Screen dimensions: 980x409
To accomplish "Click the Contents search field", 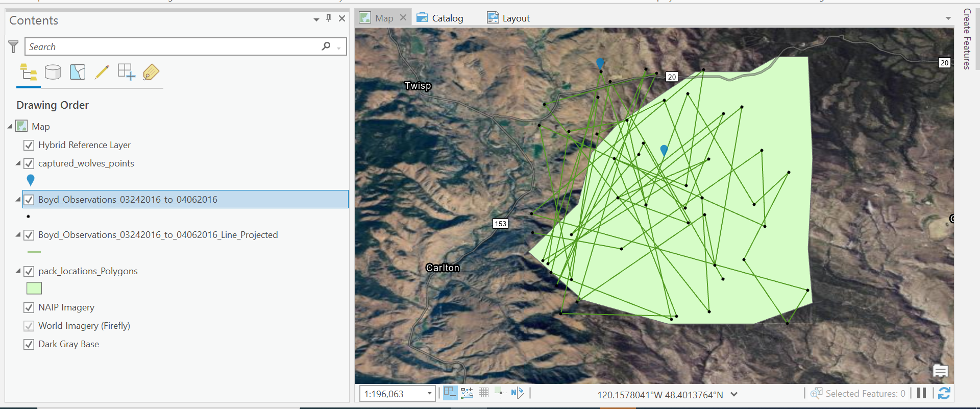I will 174,46.
